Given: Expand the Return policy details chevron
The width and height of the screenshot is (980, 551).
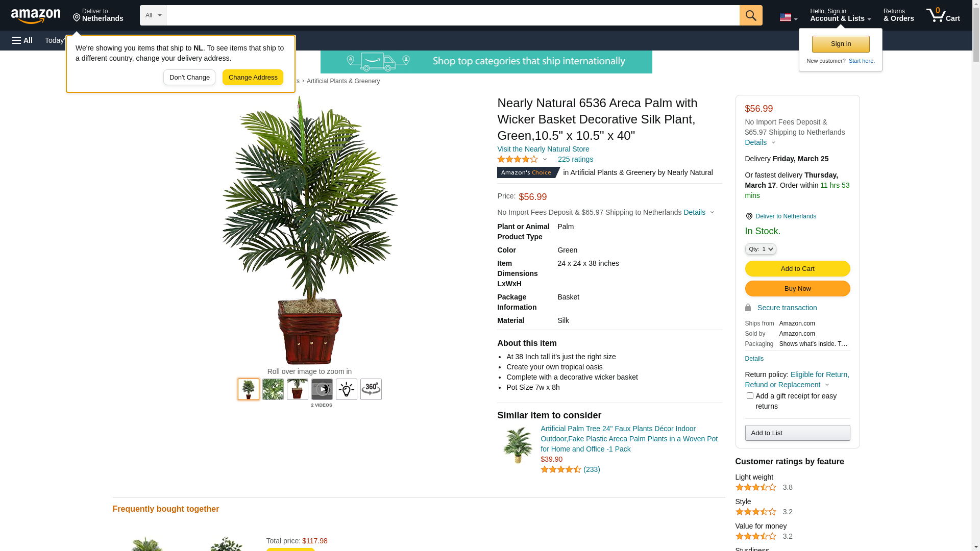Looking at the screenshot, I should pos(827,385).
